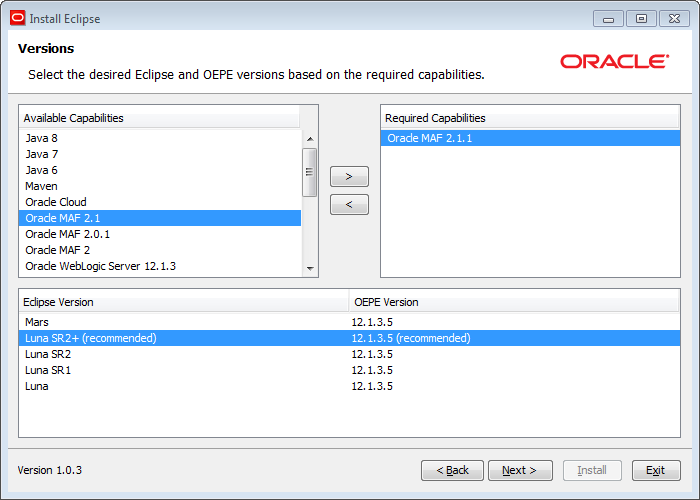Screen dimensions: 700x500
Task: Select Java 6 capability
Action: [160, 170]
